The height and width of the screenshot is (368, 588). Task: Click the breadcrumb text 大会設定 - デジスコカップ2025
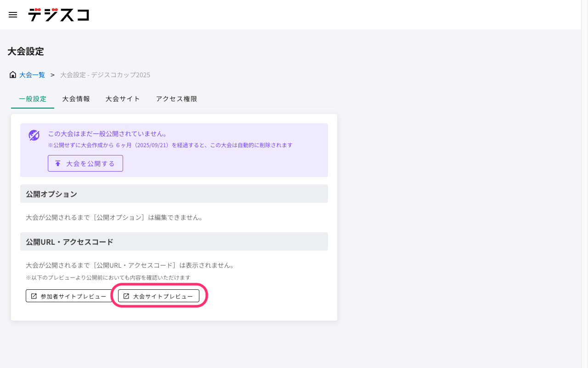[x=105, y=75]
